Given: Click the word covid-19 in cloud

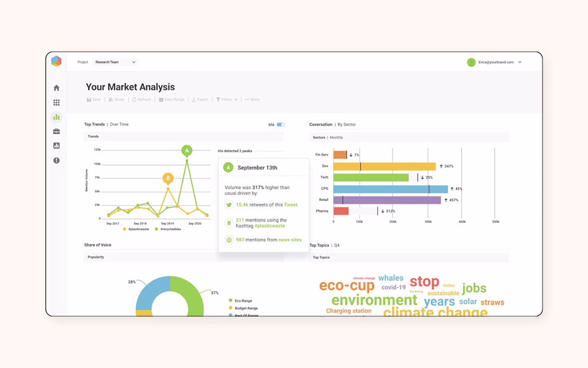Looking at the screenshot, I should pyautogui.click(x=393, y=287).
